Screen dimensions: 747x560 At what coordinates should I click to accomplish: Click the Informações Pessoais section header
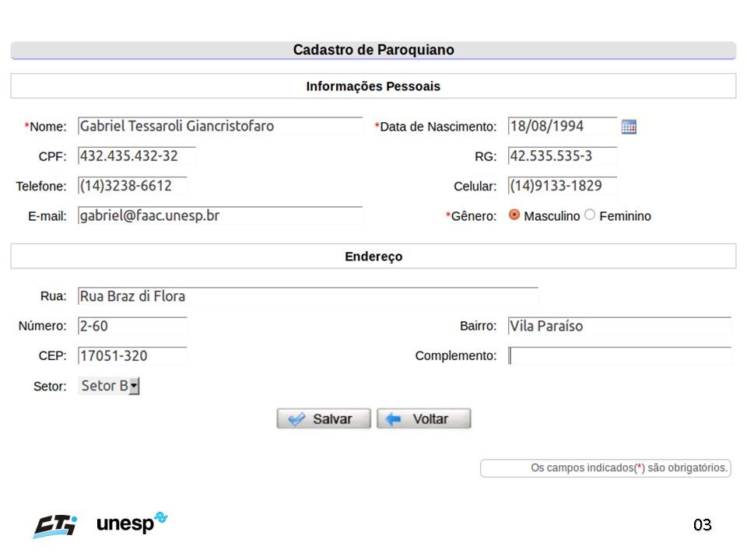click(x=373, y=86)
